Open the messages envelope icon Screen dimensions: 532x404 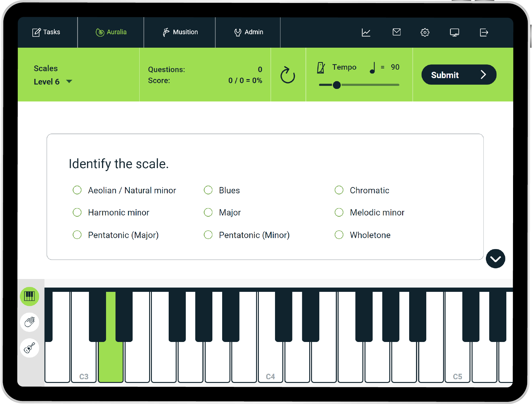click(x=396, y=32)
